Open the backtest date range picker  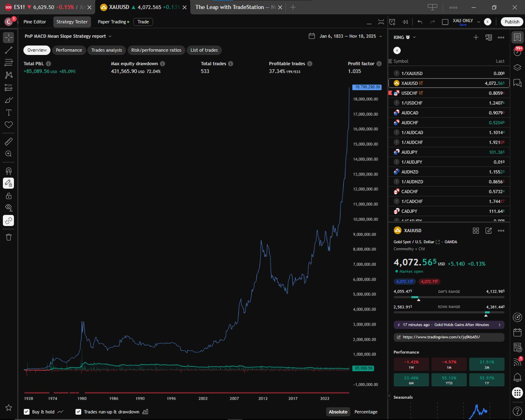345,36
